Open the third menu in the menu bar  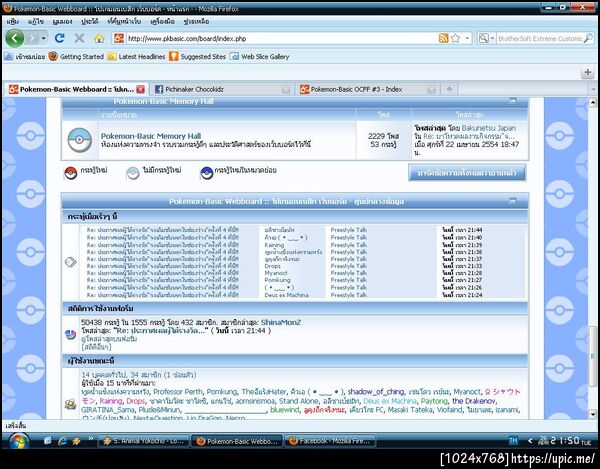pos(62,21)
